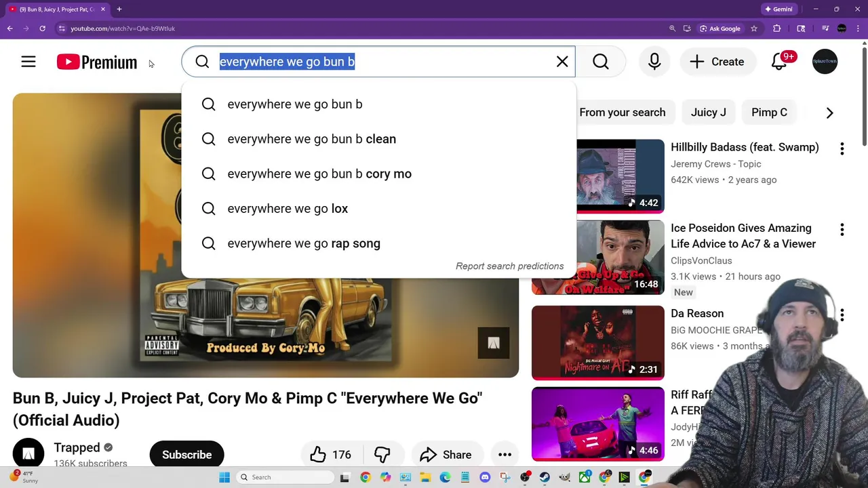Clear the search box with the X
This screenshot has width=868, height=488.
pyautogui.click(x=562, y=62)
